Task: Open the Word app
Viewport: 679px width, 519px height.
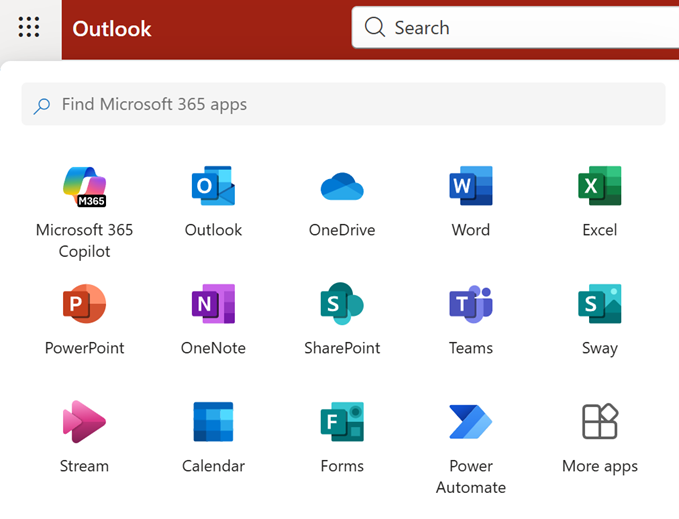Action: pyautogui.click(x=470, y=187)
